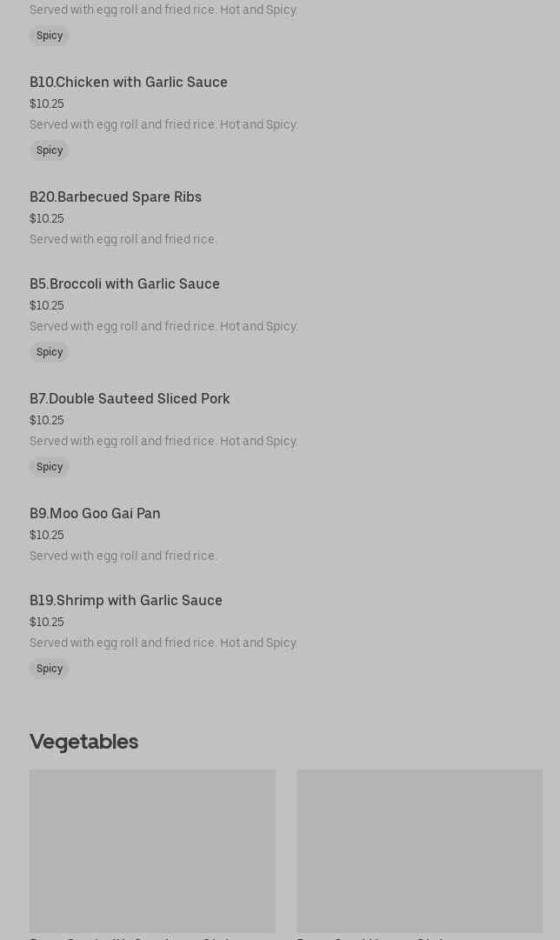Screen dimensions: 560x940
Task: Click the Barbecued Spare Ribs description text
Action: [x=123, y=239]
